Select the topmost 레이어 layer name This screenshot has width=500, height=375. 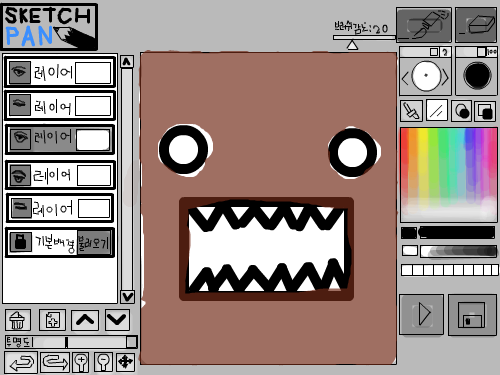[53, 72]
